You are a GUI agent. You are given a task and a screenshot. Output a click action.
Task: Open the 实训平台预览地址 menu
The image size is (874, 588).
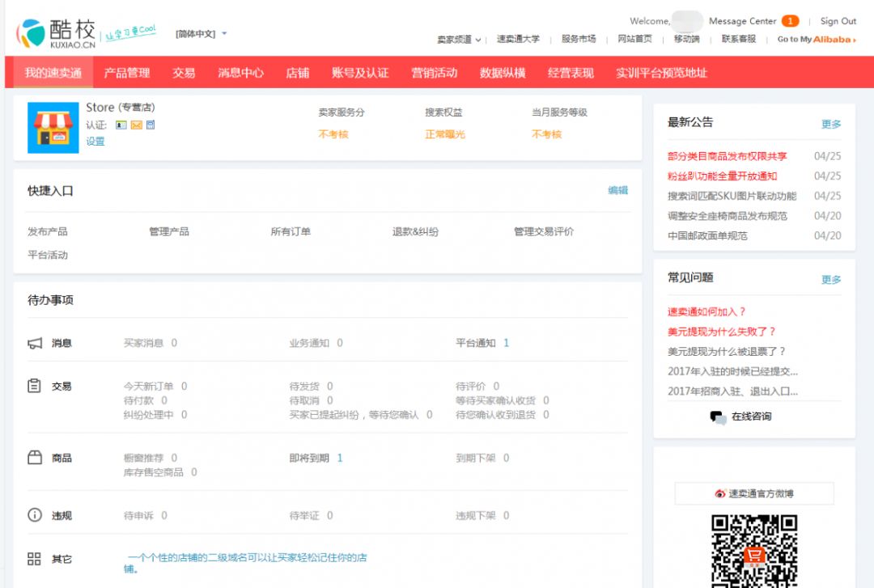pos(661,73)
